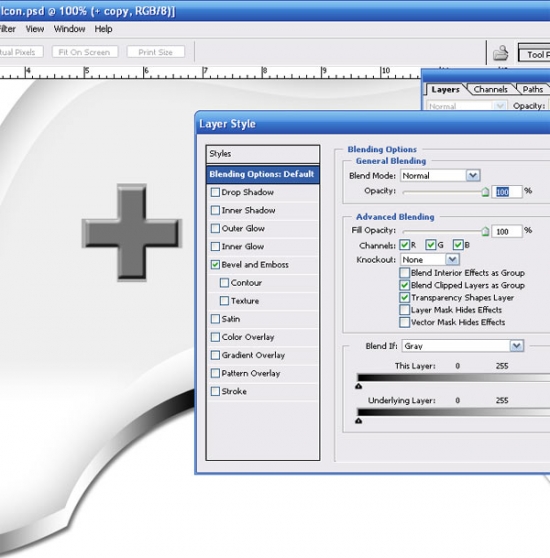Click the Tool Presets tab in palette well
Image resolution: width=550 pixels, height=558 pixels.
click(x=535, y=54)
